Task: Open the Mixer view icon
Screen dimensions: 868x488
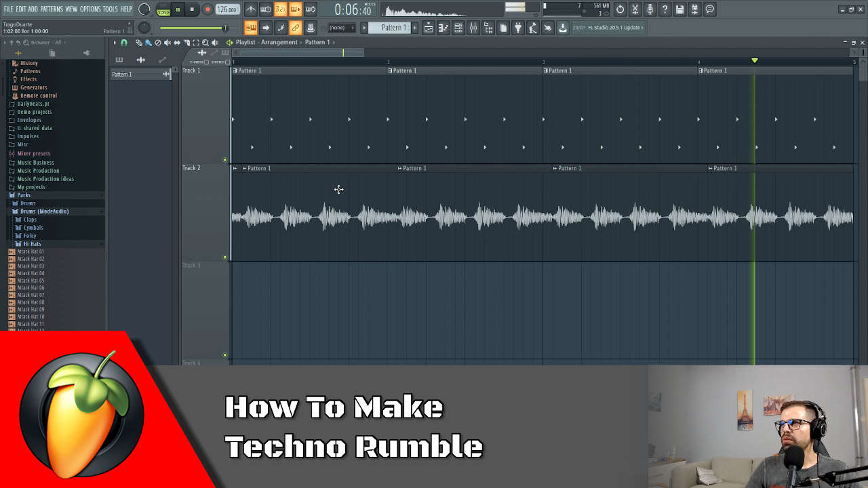Action: coord(473,28)
